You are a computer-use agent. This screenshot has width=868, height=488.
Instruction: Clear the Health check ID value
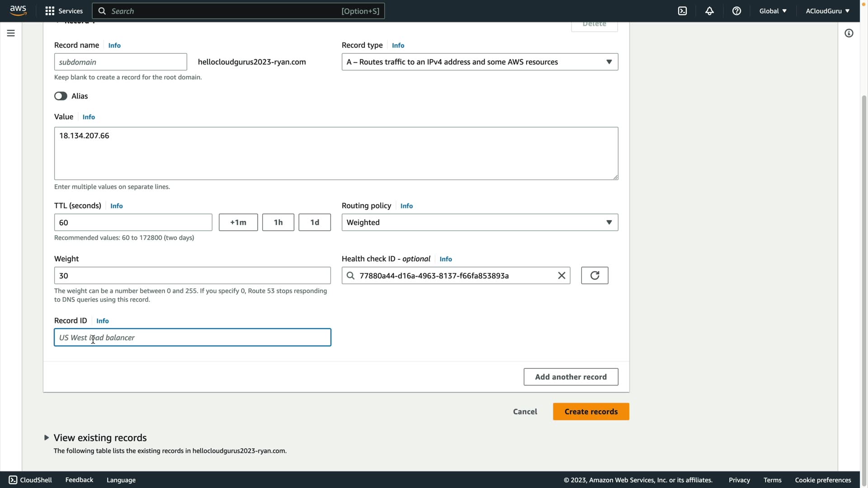(561, 275)
